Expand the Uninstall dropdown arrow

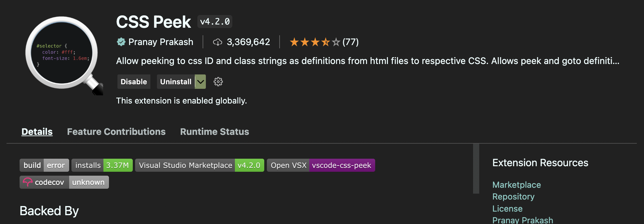point(200,82)
